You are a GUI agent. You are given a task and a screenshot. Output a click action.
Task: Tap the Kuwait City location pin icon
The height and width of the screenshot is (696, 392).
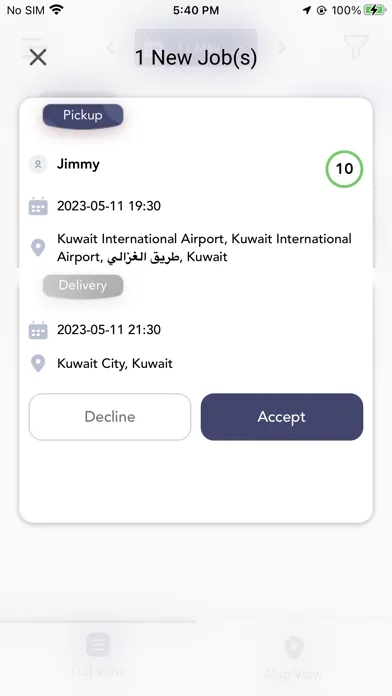[x=38, y=364]
